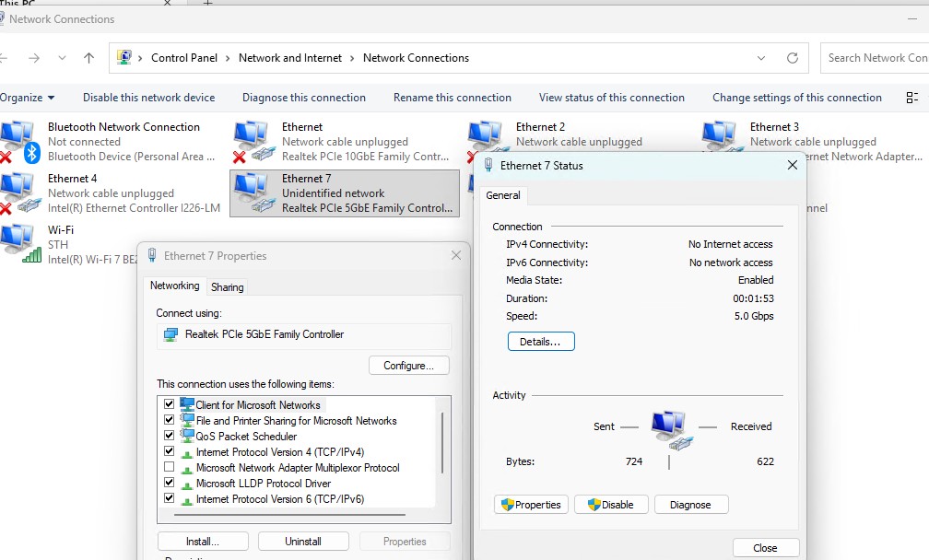Click the Search Network Connections field

[876, 58]
